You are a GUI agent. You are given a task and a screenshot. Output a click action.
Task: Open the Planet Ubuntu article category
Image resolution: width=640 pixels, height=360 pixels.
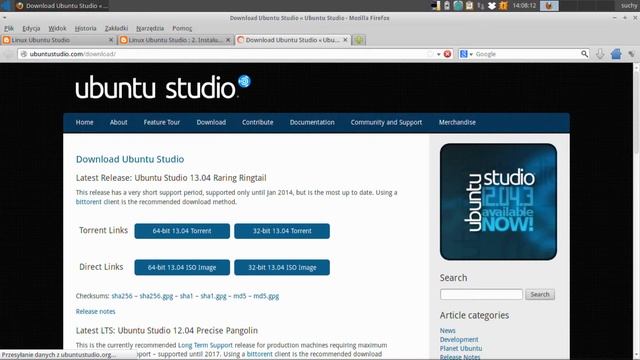pos(461,349)
